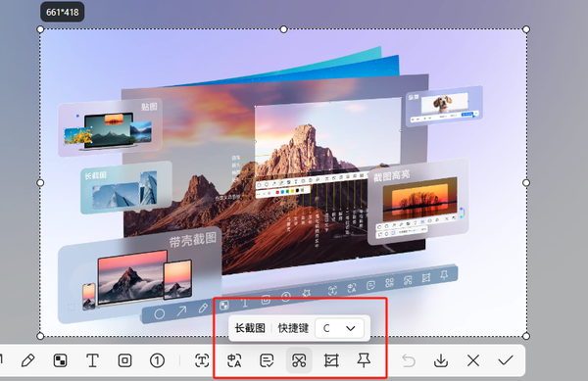This screenshot has height=381, width=588.
Task: Click the text annotation note icon
Action: tap(267, 360)
